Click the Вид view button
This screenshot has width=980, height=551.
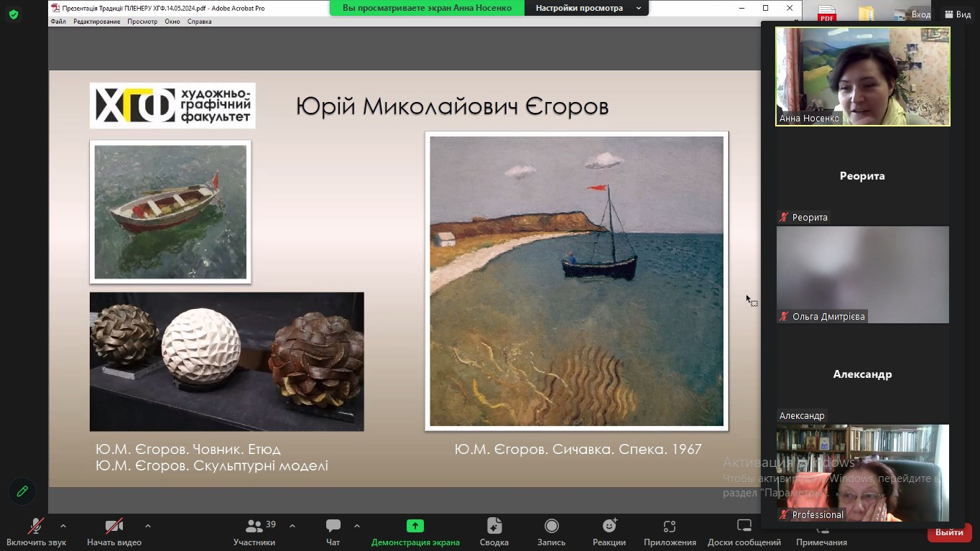tap(958, 14)
